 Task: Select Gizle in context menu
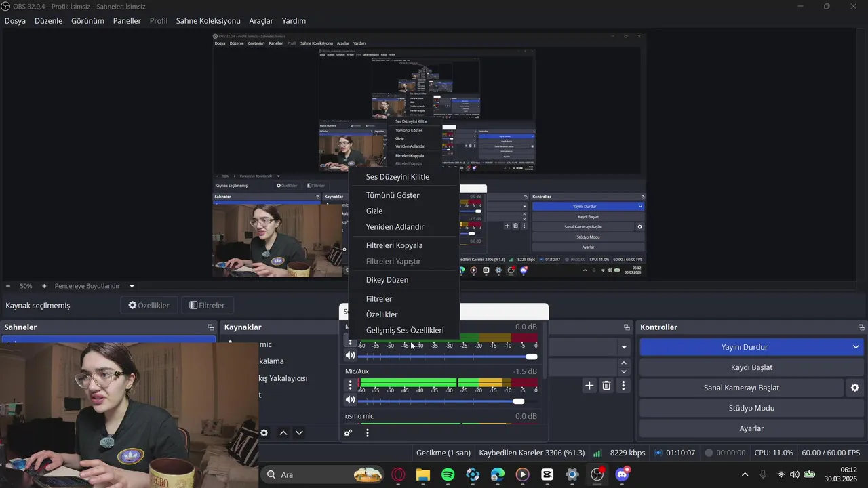(x=374, y=211)
